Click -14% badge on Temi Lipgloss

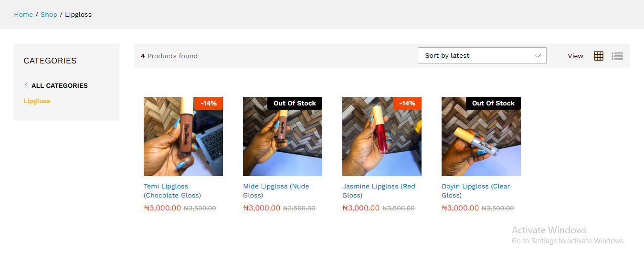(209, 103)
